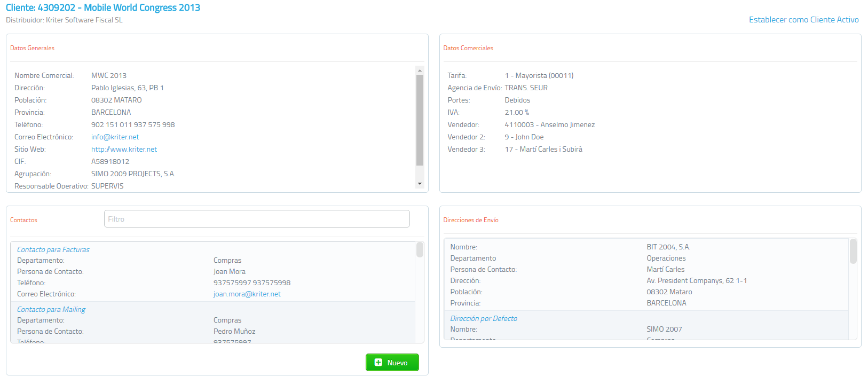Click the SIMO 2007 shipping name
This screenshot has width=868, height=384.
(664, 330)
